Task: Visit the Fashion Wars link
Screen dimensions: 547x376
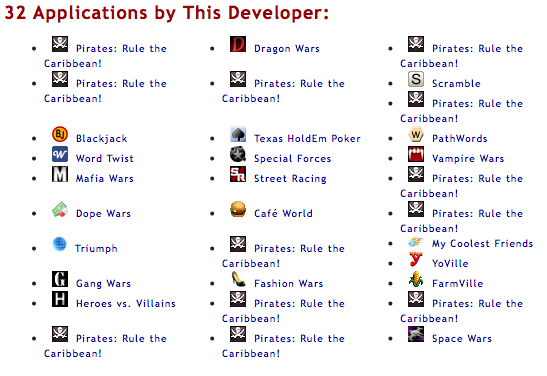Action: point(289,284)
